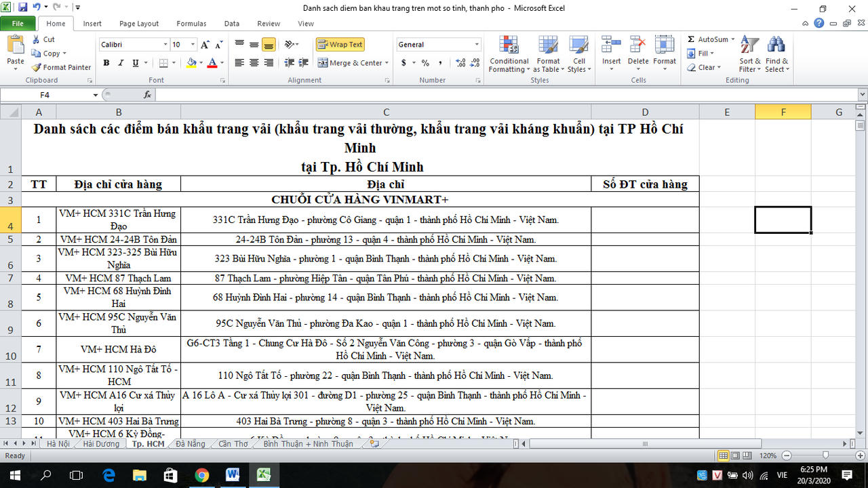Open the font size dropdown
The height and width of the screenshot is (488, 868).
tap(193, 45)
